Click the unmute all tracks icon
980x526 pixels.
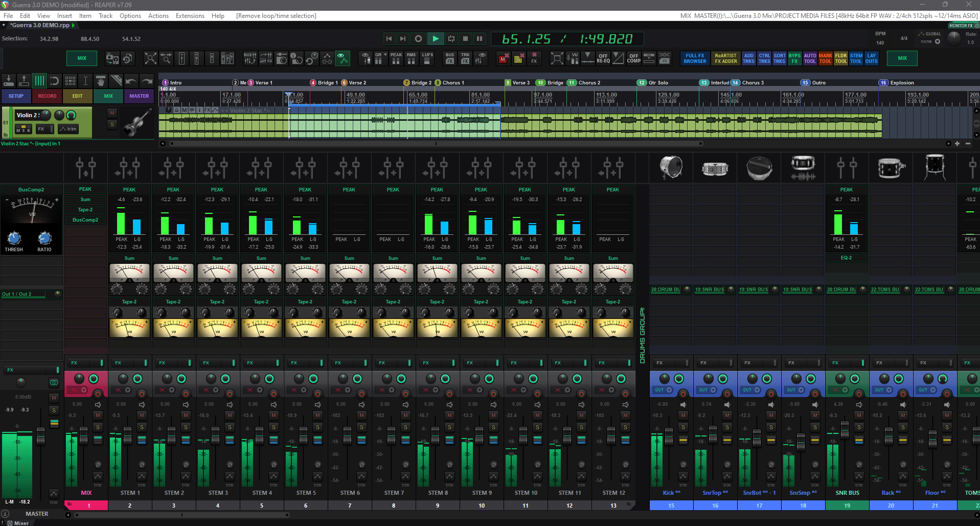(504, 58)
